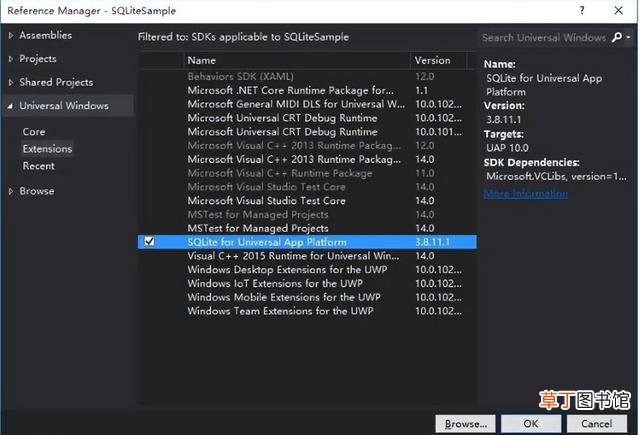
Task: Open the search options dropdown arrow
Action: tap(629, 37)
